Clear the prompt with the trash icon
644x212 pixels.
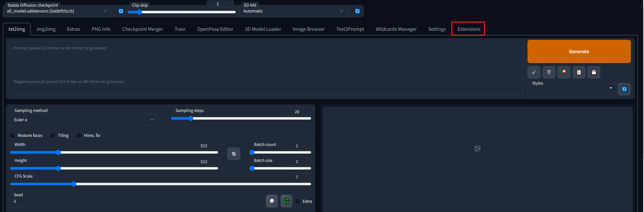549,73
